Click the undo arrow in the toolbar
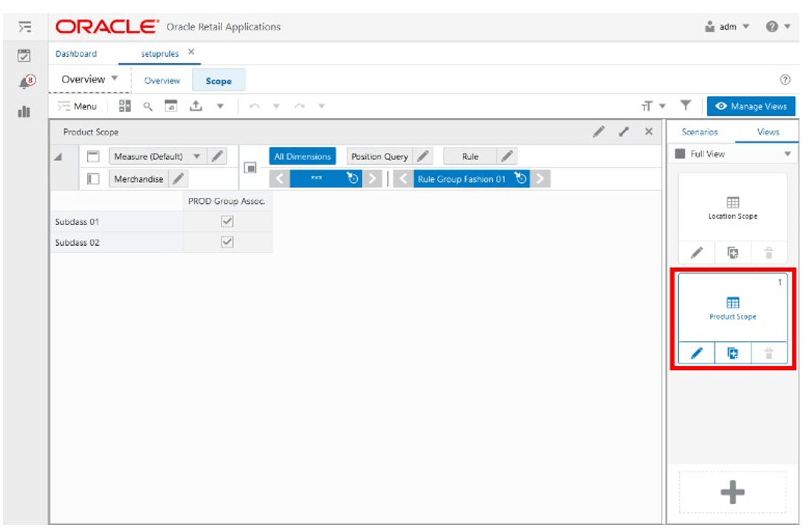Viewport: 812px width, 530px height. click(254, 106)
